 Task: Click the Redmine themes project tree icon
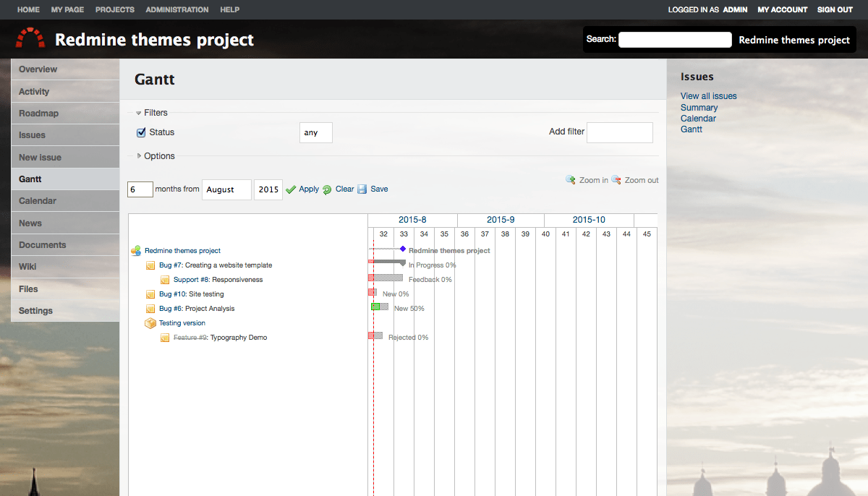136,251
